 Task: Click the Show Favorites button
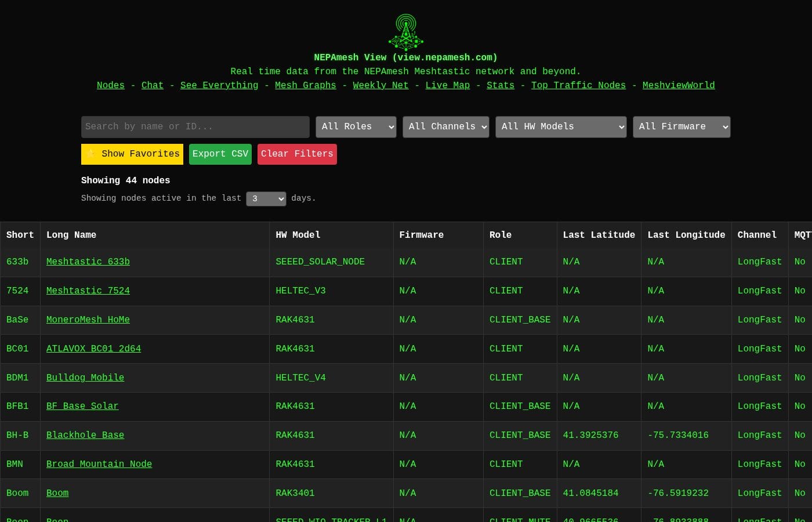pos(132,154)
